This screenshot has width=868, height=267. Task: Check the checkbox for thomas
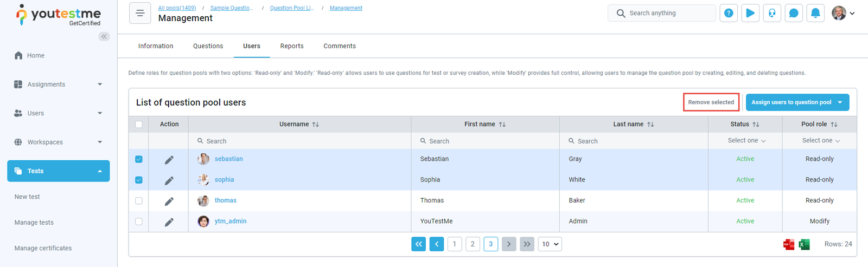point(139,201)
